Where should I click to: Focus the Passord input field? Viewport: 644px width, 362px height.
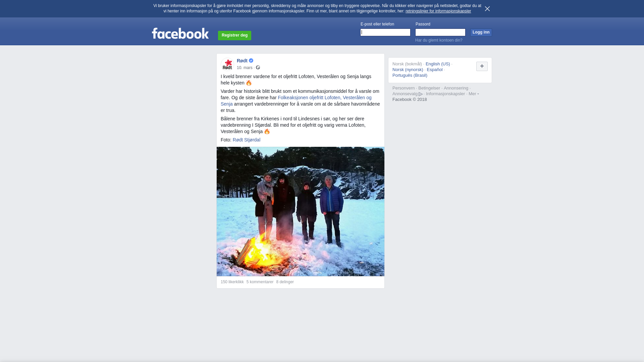440,32
